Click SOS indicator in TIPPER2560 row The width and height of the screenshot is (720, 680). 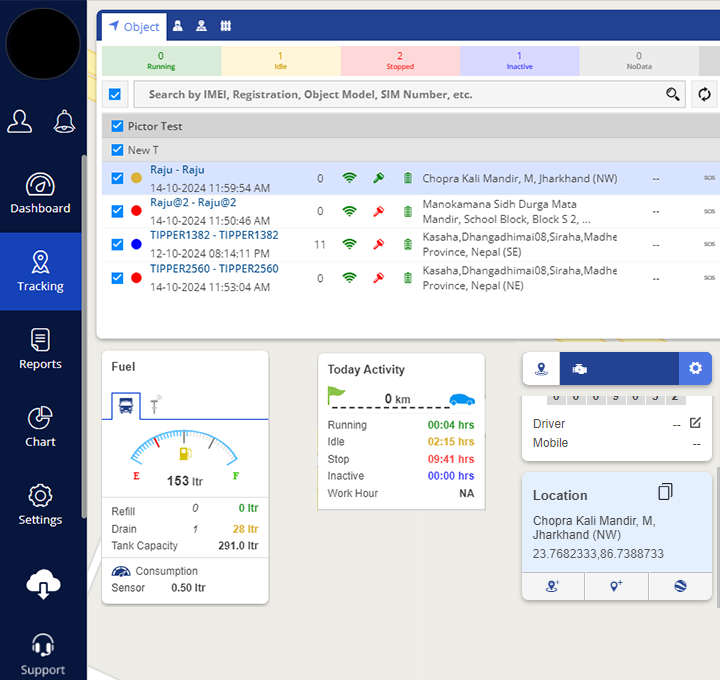point(709,278)
